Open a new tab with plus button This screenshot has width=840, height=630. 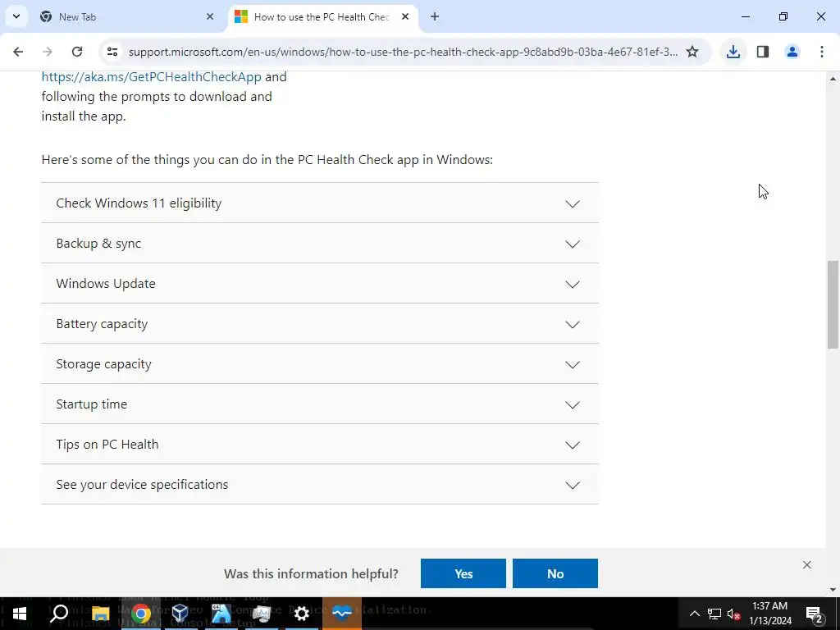(435, 16)
